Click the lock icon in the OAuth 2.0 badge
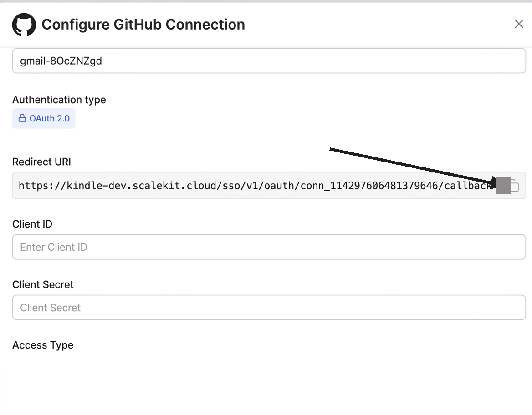Viewport: 532px width, 415px height. pos(22,118)
